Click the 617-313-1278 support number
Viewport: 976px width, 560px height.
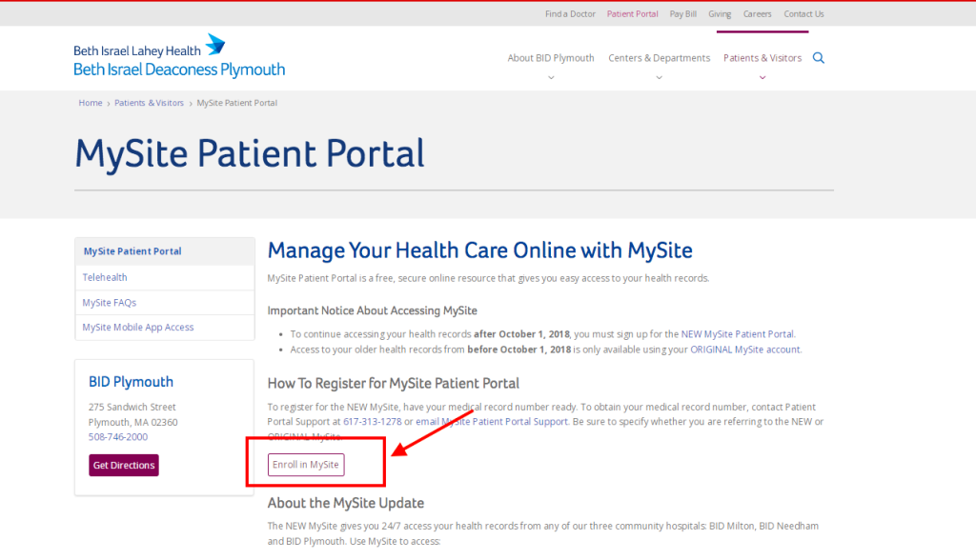373,421
